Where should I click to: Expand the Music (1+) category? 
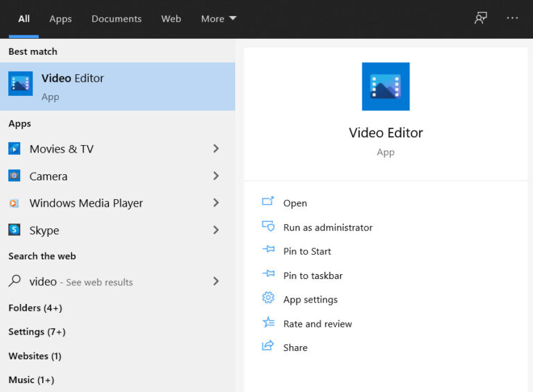pos(31,380)
